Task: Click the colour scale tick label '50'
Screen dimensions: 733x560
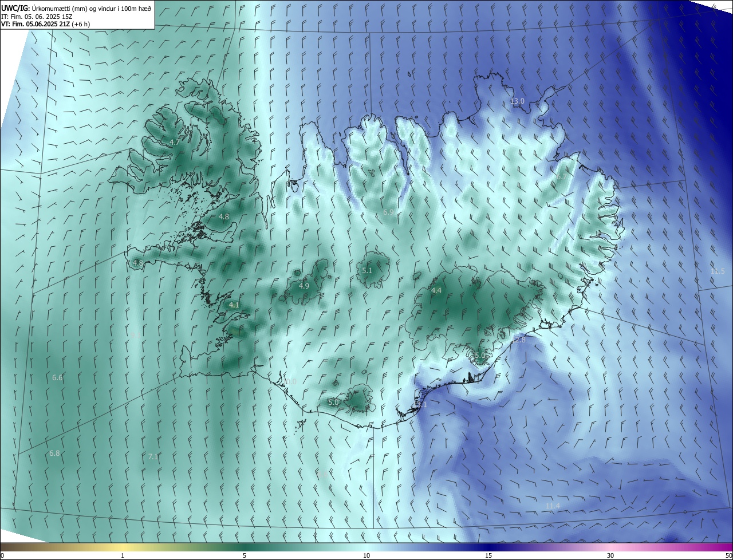Action: pos(728,556)
